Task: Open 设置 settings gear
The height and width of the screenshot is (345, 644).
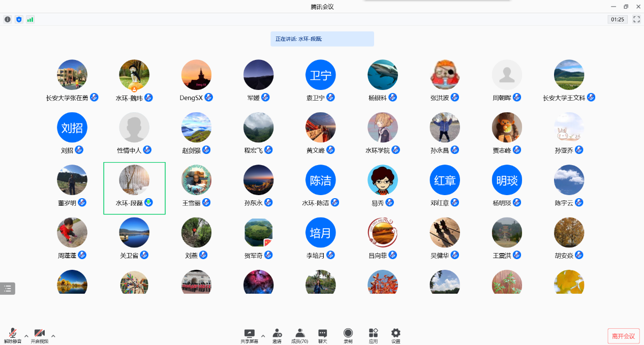Action: tap(395, 335)
